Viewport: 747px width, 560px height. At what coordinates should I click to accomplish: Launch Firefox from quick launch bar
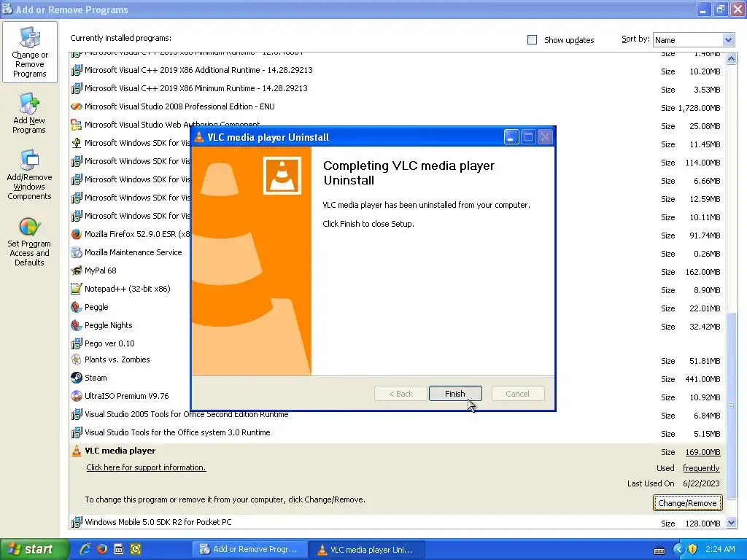(x=102, y=549)
